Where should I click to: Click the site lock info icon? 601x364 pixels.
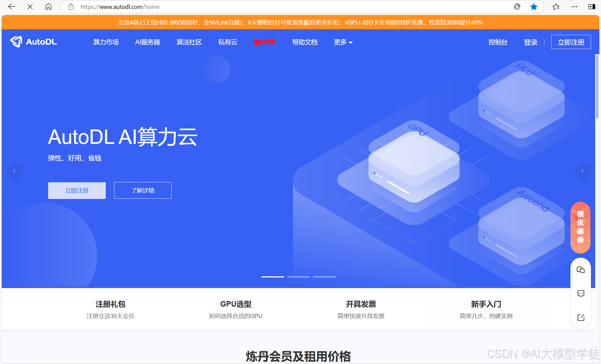pyautogui.click(x=71, y=7)
